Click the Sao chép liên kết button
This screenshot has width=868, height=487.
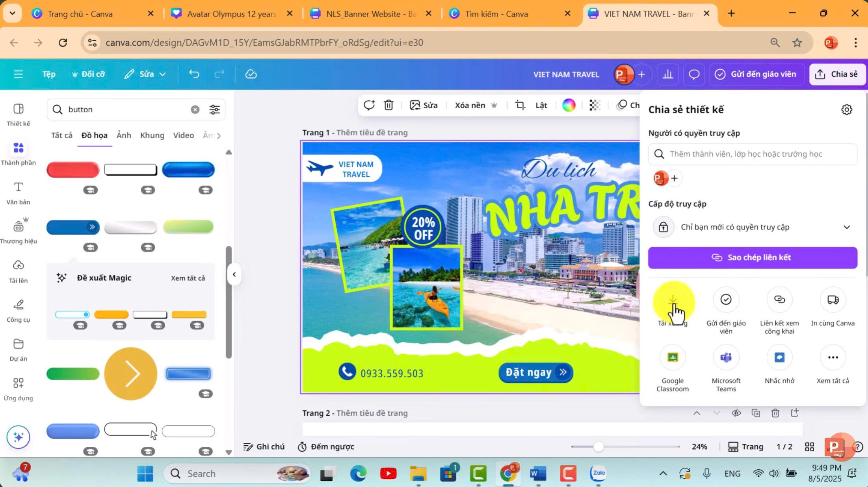coord(752,257)
